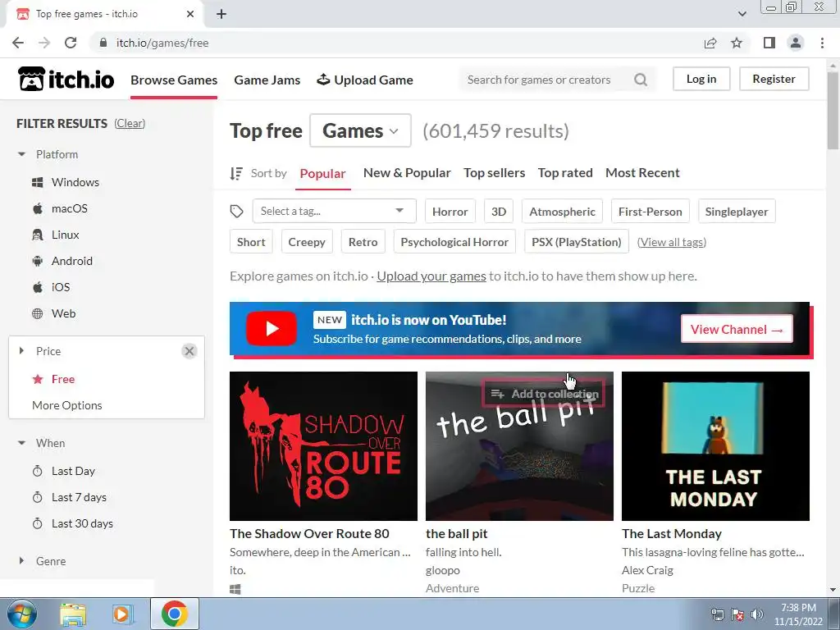The image size is (840, 630).
Task: Open the tab search chevron
Action: [x=742, y=14]
